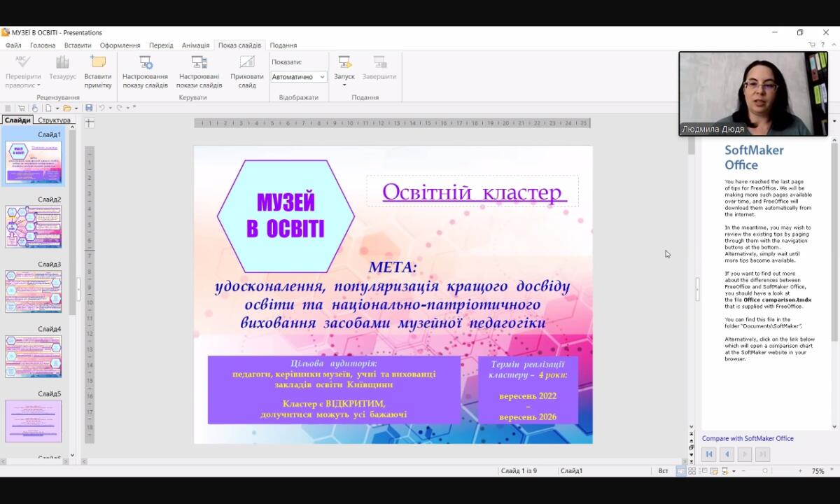Screen dimensions: 840x504
Task: Toggle the Вст insert mode indicator
Action: pos(663,471)
